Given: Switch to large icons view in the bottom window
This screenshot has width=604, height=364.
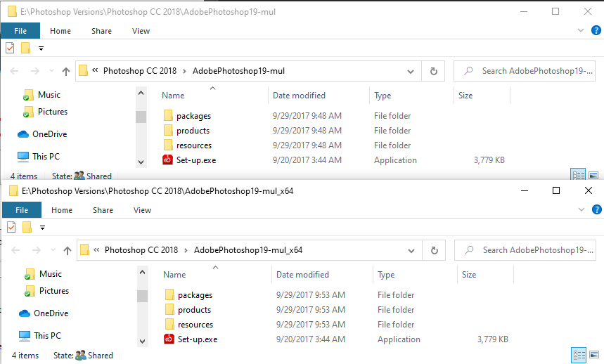Looking at the screenshot, I should 593,356.
